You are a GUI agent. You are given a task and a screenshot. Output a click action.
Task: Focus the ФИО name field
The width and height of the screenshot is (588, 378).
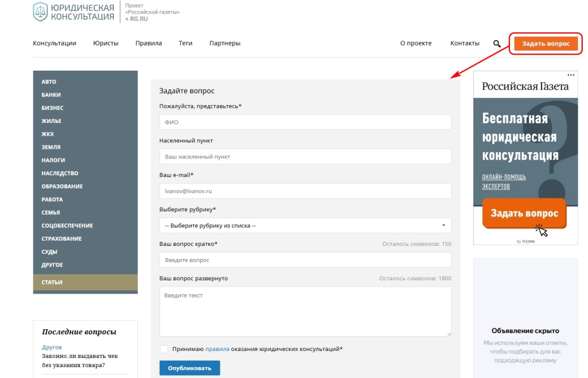305,122
